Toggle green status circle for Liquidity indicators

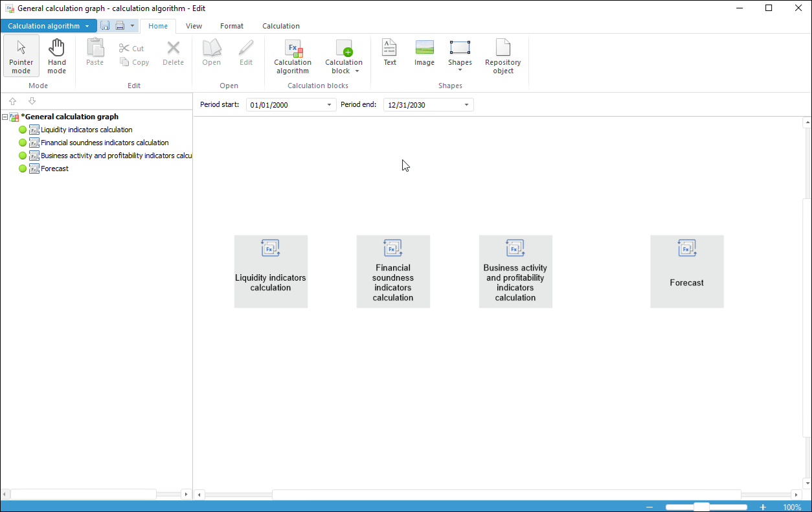[x=23, y=130]
